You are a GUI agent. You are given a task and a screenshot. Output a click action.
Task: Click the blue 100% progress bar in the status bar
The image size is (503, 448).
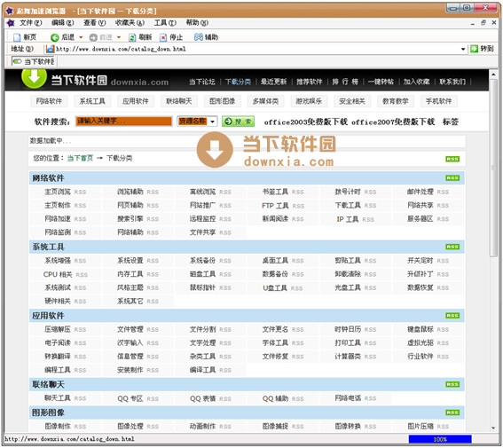point(440,439)
